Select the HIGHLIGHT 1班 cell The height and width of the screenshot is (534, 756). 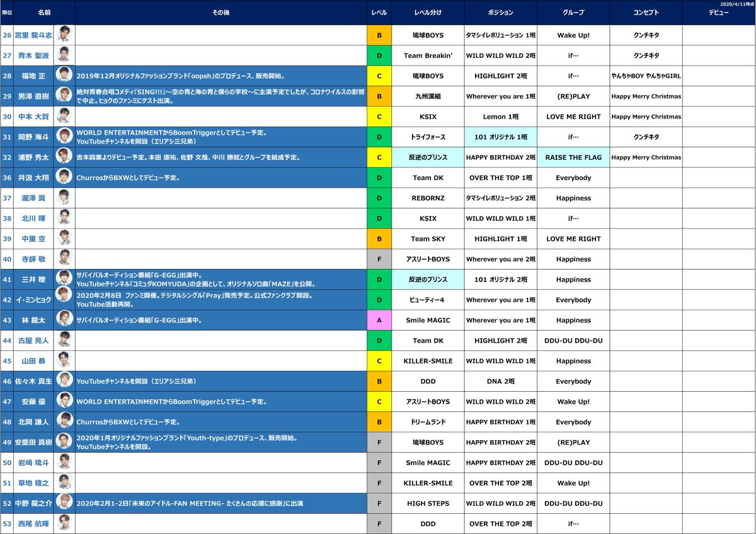click(x=501, y=239)
